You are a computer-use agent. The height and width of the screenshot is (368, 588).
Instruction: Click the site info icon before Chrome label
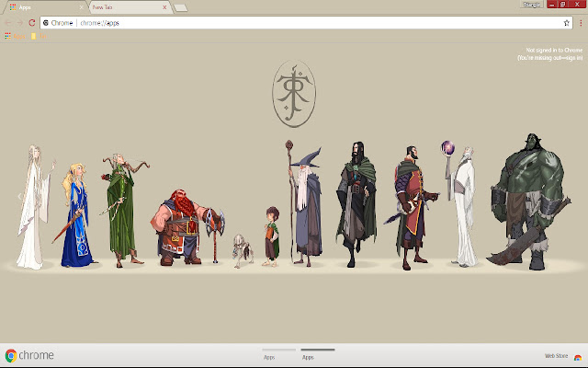tap(46, 23)
